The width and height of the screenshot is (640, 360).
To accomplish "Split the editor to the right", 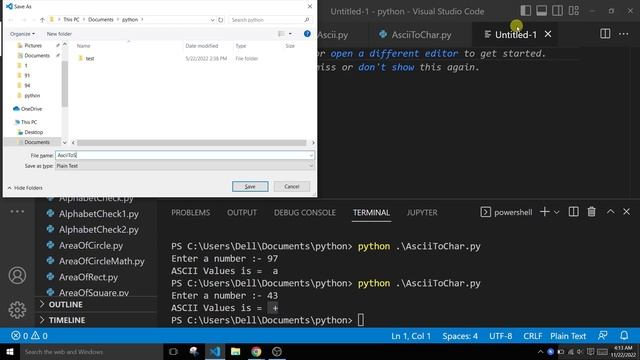I will pyautogui.click(x=605, y=34).
